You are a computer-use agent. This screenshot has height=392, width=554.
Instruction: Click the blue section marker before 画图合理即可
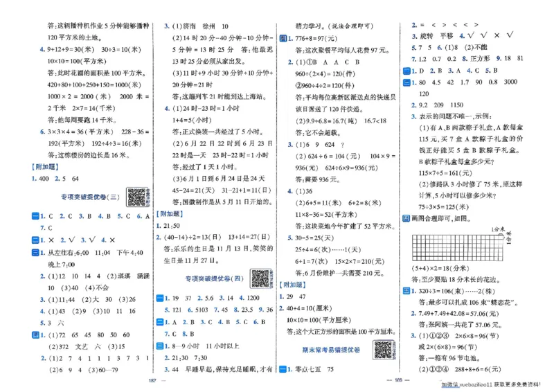click(x=406, y=218)
